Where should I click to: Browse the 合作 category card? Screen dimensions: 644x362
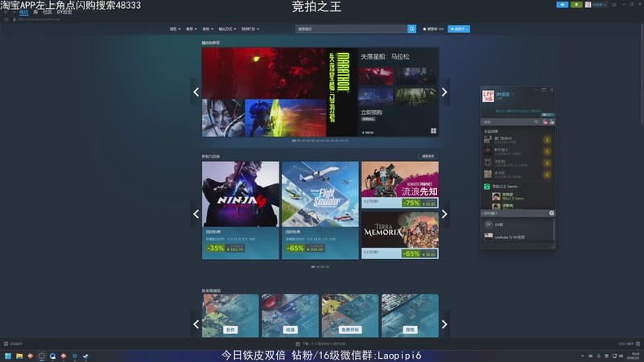230,315
